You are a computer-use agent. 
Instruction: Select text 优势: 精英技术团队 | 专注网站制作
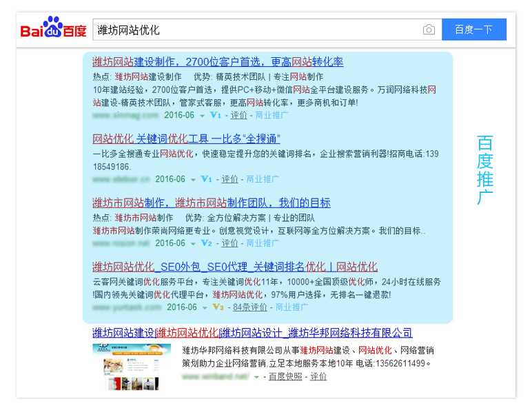pyautogui.click(x=258, y=77)
